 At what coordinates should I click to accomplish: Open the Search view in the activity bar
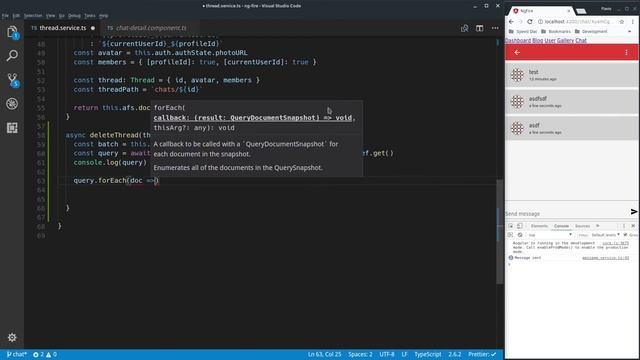[x=12, y=55]
